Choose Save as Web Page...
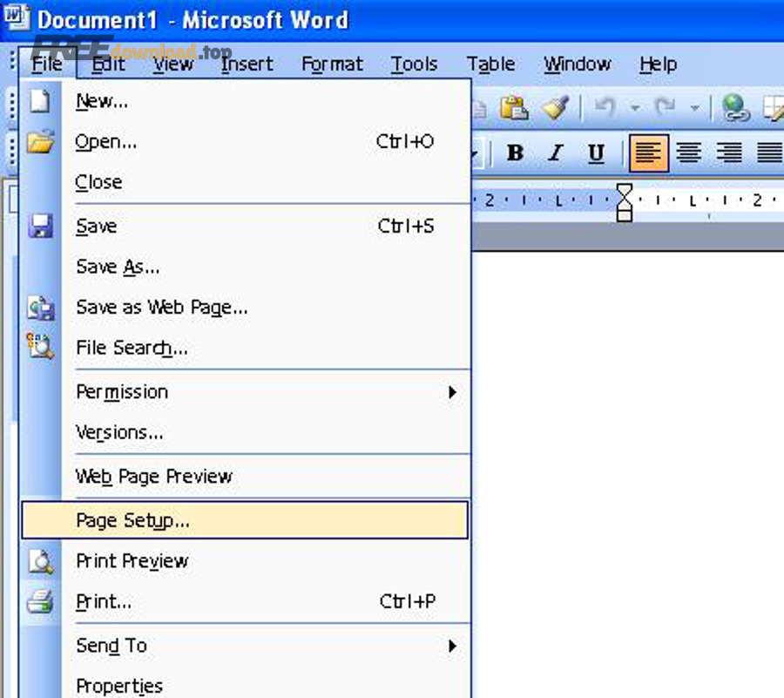Viewport: 784px width, 698px height. point(245,307)
